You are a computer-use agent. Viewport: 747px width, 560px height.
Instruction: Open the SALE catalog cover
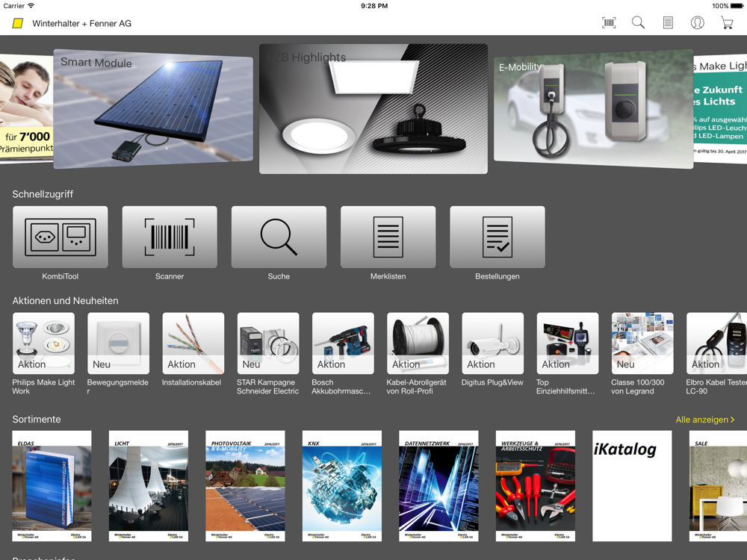(718, 486)
